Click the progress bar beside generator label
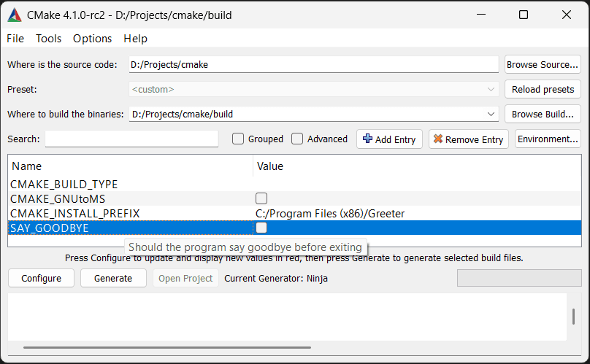Screen dimensions: 590x364 pos(519,278)
